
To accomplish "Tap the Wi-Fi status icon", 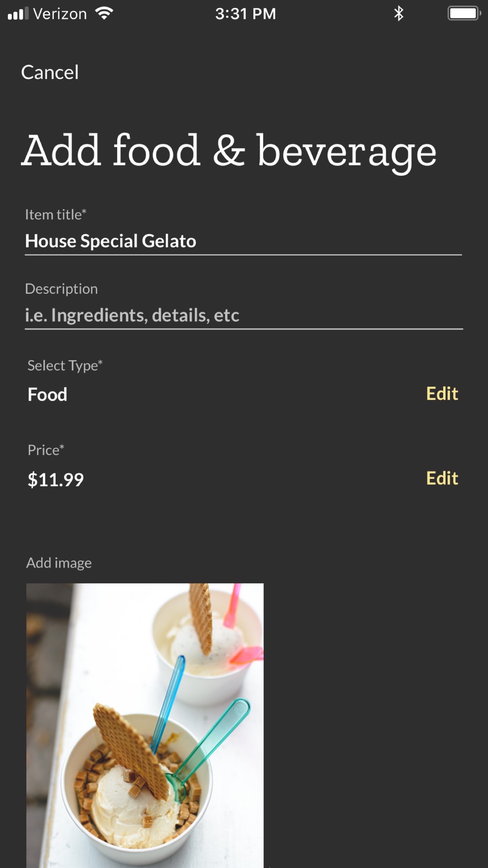I will pos(104,14).
